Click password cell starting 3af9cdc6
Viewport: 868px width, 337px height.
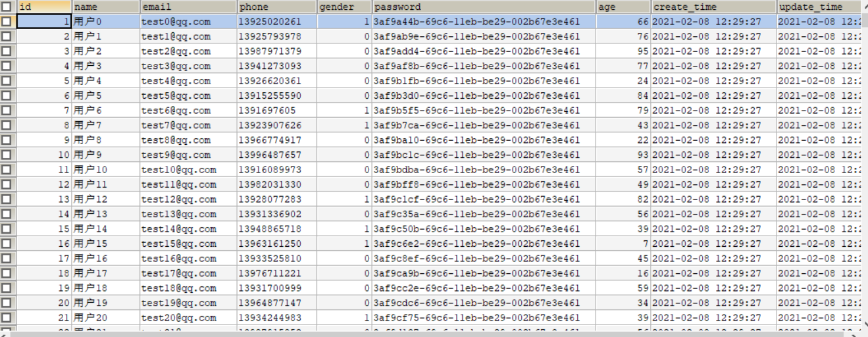484,303
